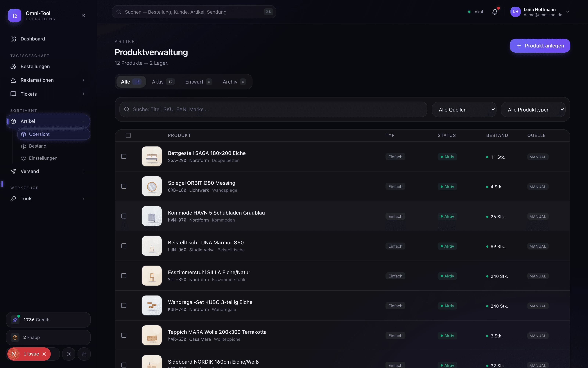
Task: Open the notifications bell
Action: (x=495, y=12)
